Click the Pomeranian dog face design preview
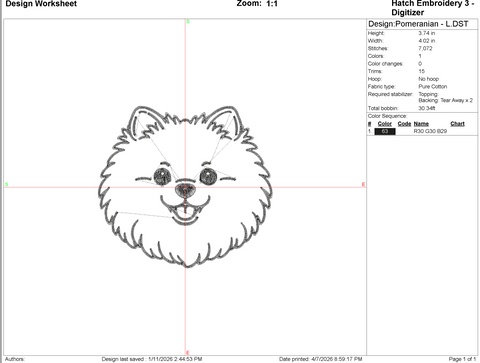 pos(185,187)
